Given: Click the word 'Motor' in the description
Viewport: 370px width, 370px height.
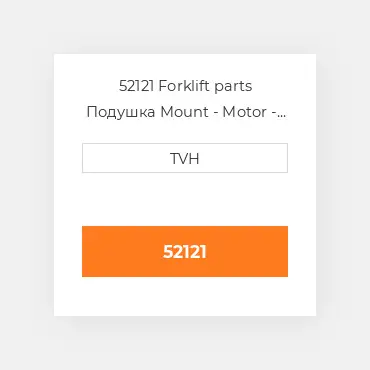Looking at the screenshot, I should coord(245,112).
